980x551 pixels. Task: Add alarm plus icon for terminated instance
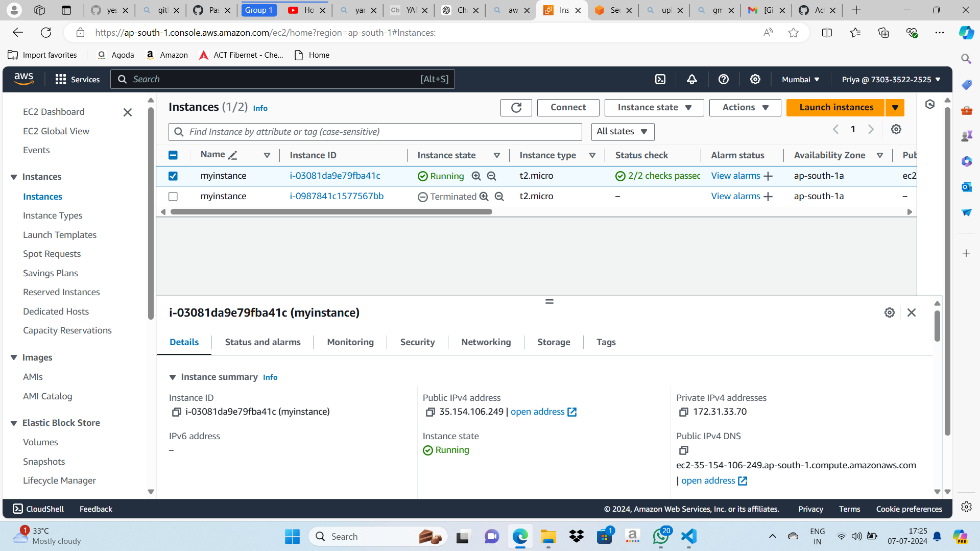point(768,197)
